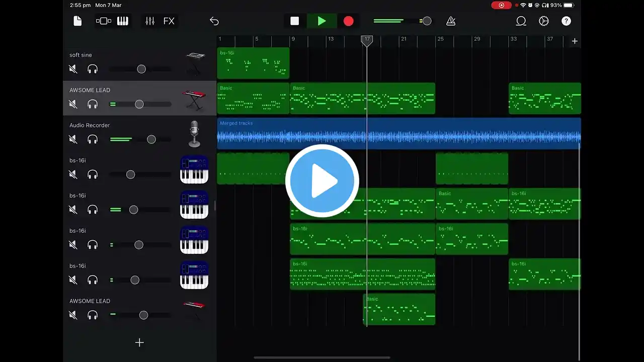Open the highlighted AWSOME LEAD red keyboard icon
This screenshot has height=362, width=644.
[x=194, y=99]
